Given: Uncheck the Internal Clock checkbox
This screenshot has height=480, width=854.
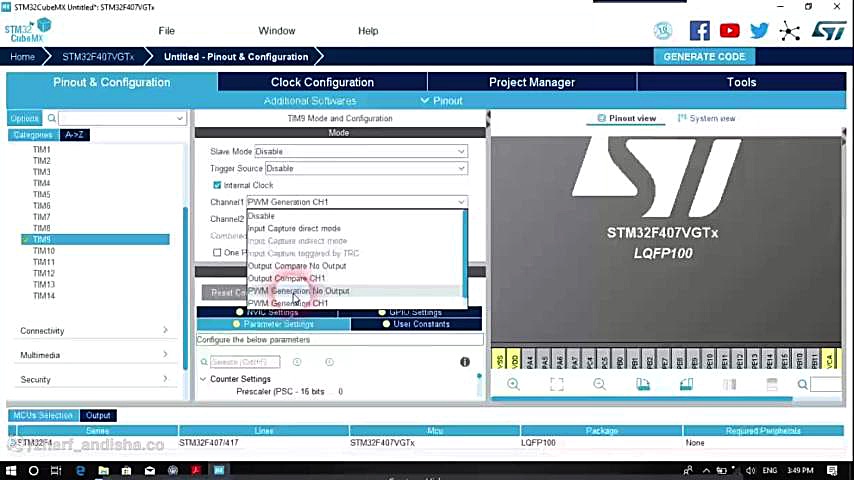Looking at the screenshot, I should pos(217,185).
